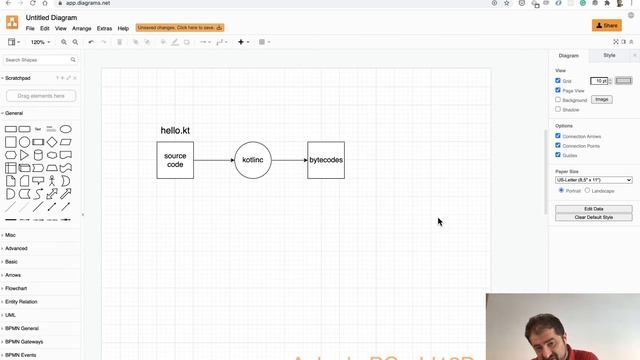Pick the triangle shape from the palette

[24, 155]
